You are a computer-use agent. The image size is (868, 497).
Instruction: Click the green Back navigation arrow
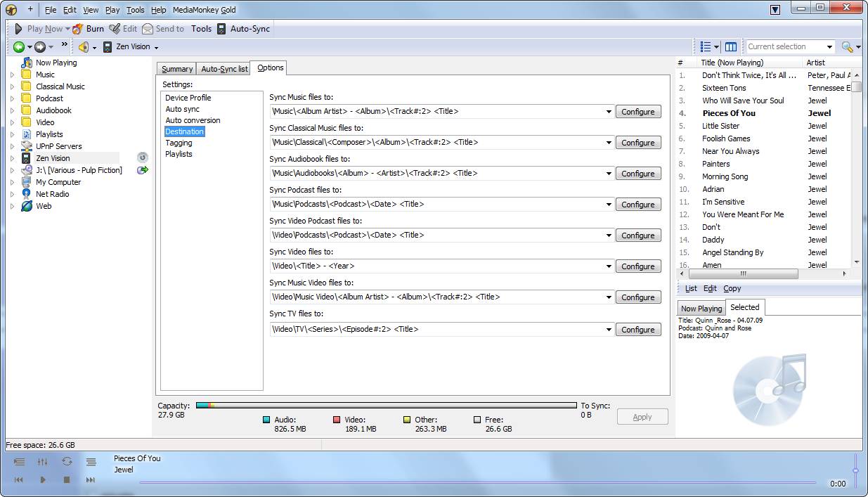[x=19, y=47]
